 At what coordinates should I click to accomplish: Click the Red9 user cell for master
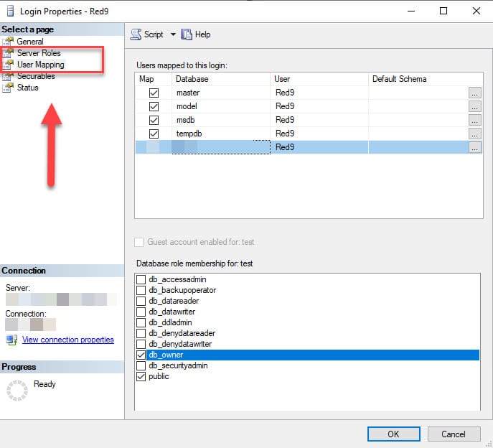pos(319,93)
